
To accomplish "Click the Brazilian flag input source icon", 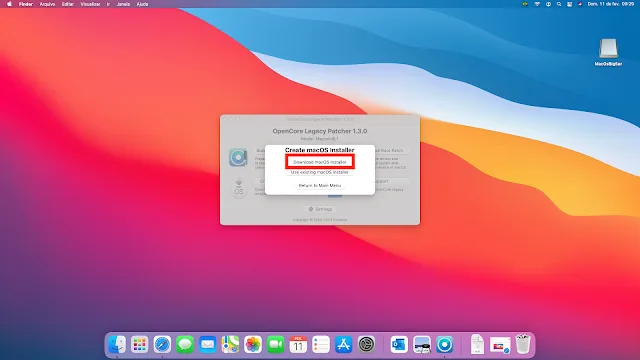I will pos(525,4).
